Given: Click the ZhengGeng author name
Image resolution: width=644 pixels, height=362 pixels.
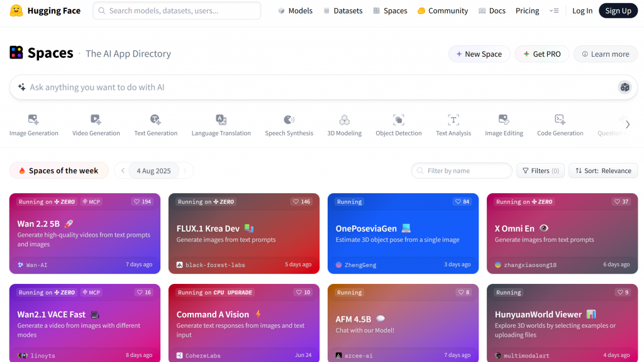Looking at the screenshot, I should 360,265.
